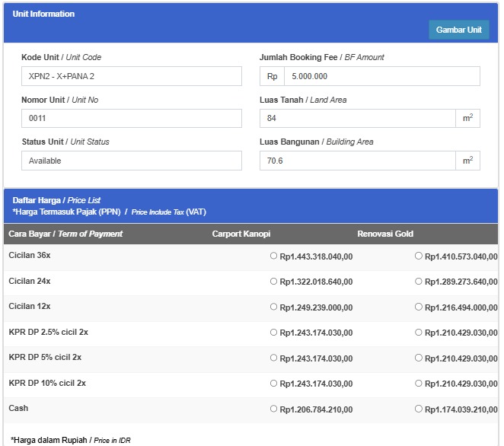Select Cicilan 36x Carport Kanopi price option

(x=273, y=256)
